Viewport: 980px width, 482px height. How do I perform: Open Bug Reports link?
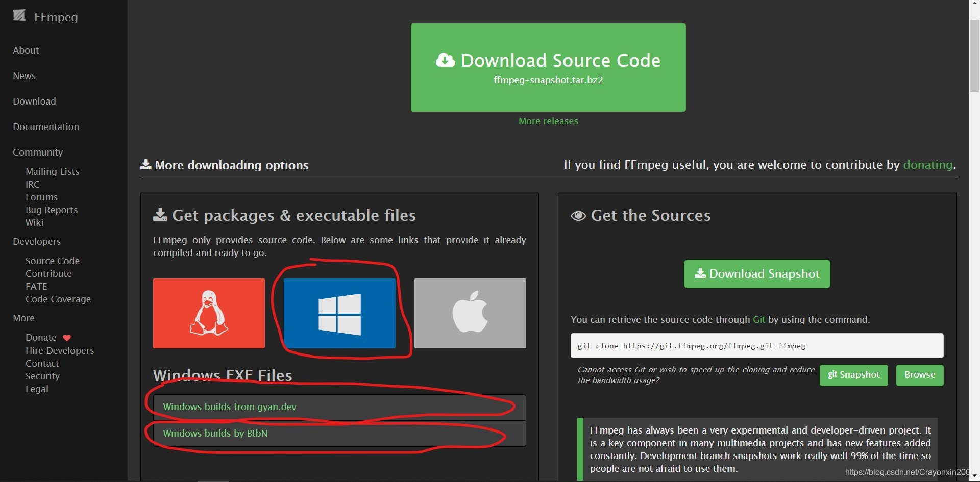52,210
